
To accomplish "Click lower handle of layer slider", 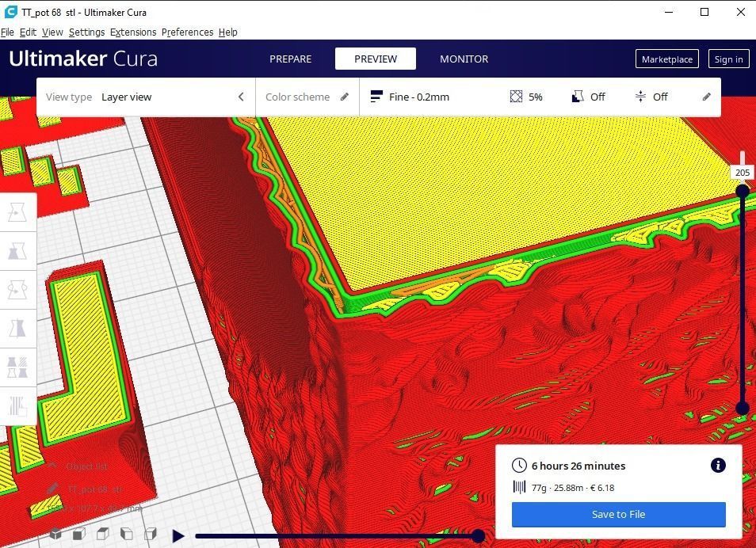I will [743, 409].
